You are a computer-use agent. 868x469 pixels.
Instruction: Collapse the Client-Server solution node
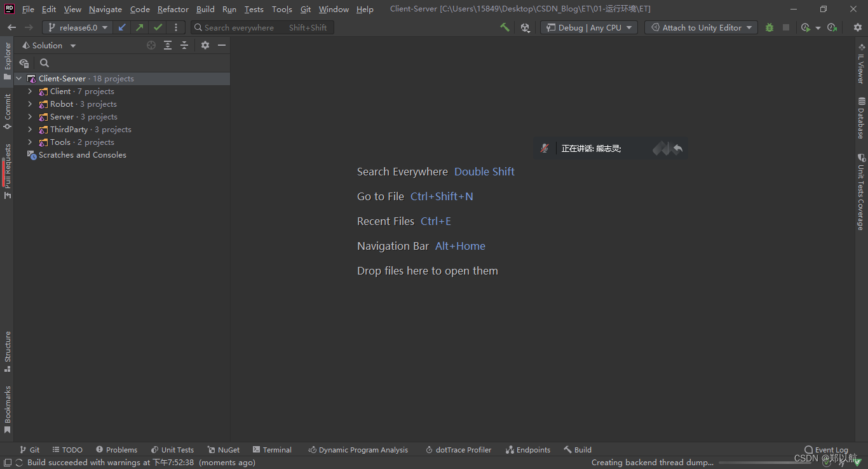(18, 79)
